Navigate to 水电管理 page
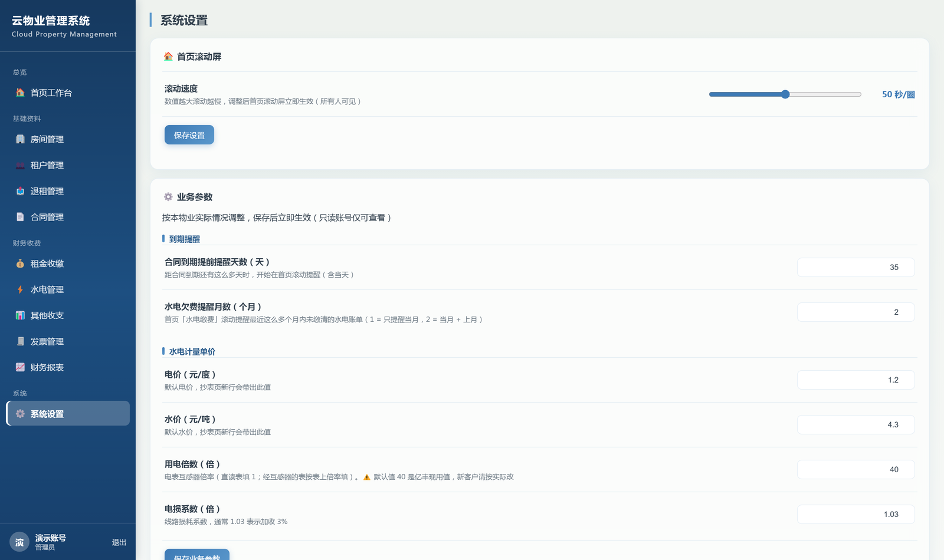 point(68,289)
